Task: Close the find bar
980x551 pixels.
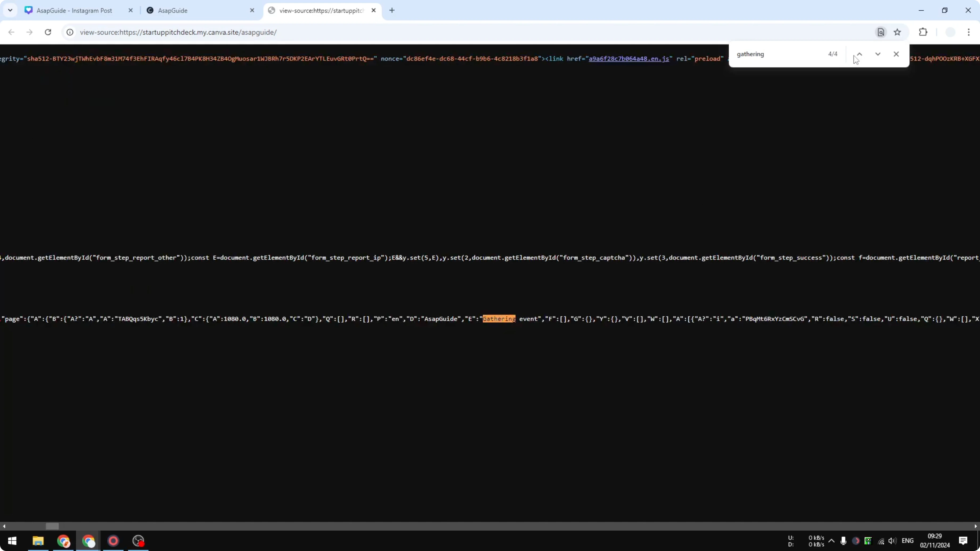Action: tap(896, 54)
